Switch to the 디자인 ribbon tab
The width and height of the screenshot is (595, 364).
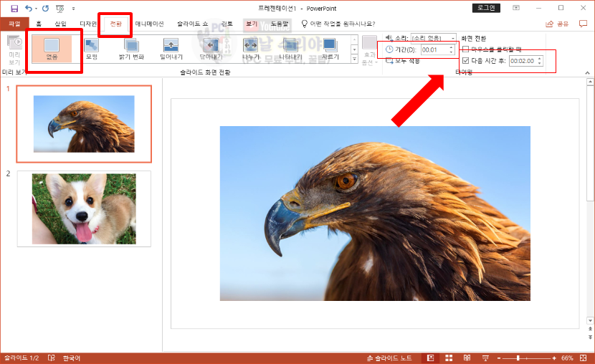coord(88,24)
